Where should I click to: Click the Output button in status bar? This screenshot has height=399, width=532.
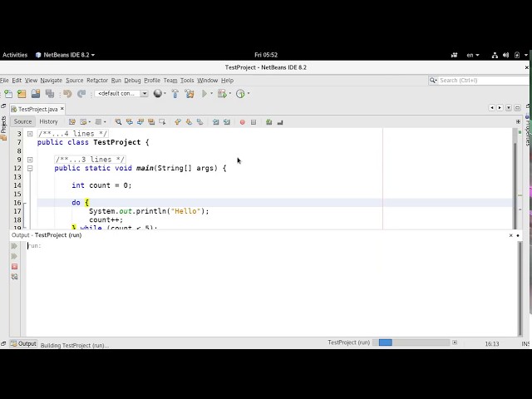[23, 343]
